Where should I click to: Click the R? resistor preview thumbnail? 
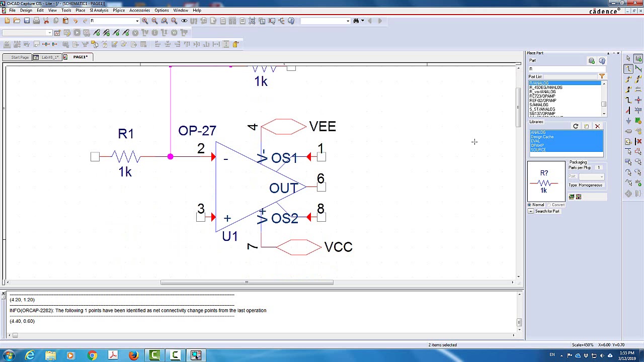coord(546,181)
